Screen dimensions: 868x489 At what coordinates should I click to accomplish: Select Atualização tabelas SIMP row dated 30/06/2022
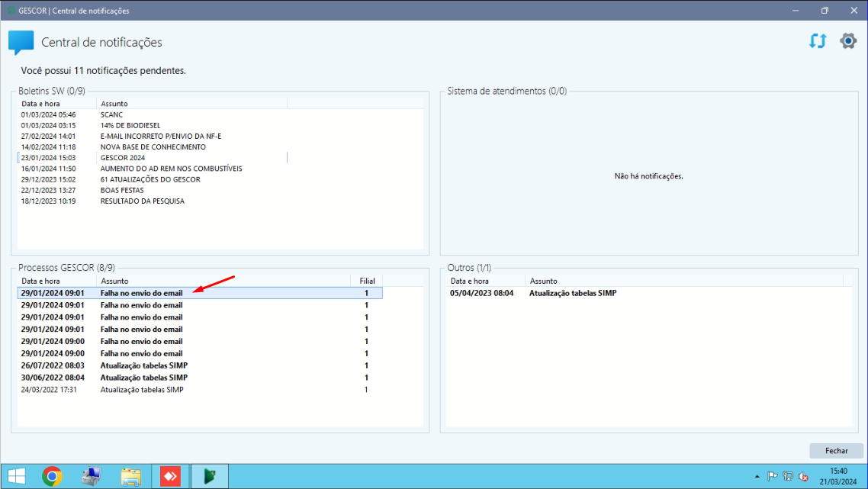pos(200,378)
